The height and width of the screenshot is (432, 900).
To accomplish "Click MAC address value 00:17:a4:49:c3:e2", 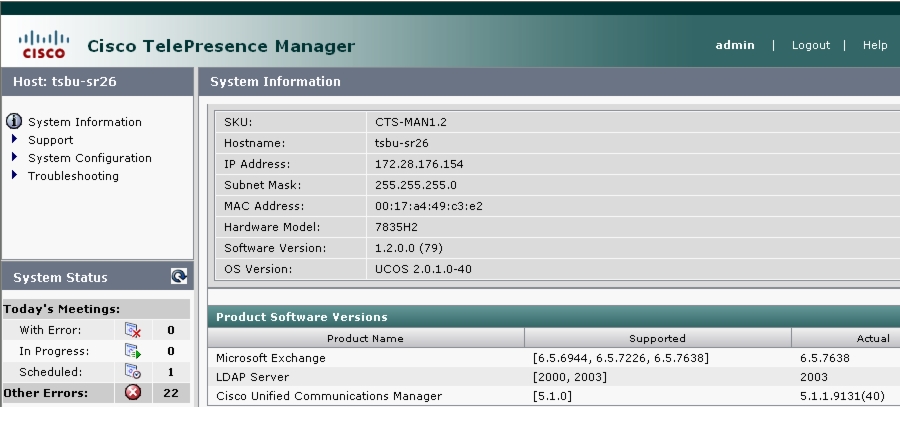I will [429, 206].
